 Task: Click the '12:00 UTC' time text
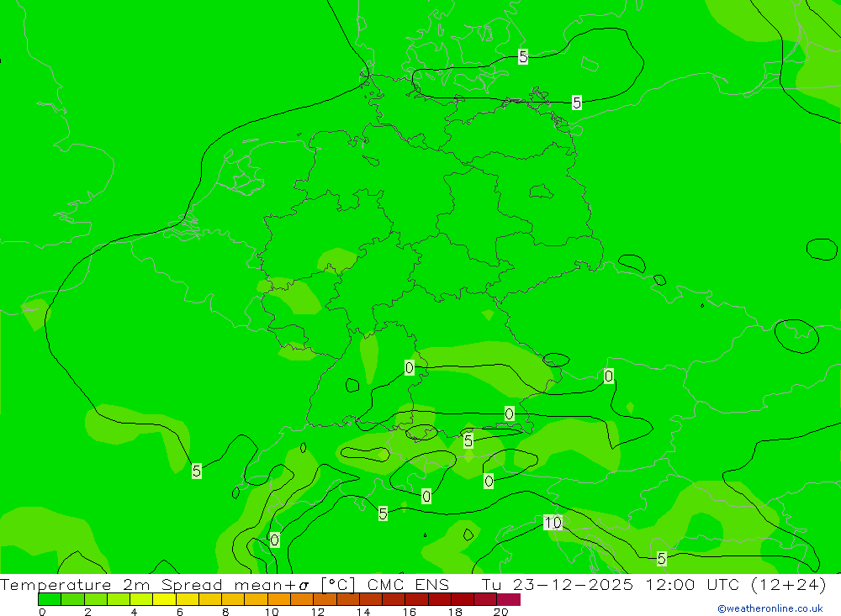(694, 584)
